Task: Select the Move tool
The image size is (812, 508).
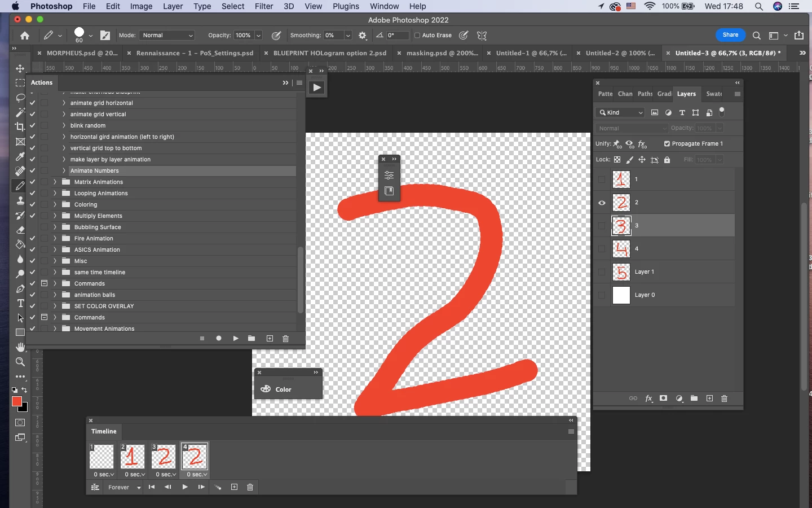Action: click(x=20, y=68)
